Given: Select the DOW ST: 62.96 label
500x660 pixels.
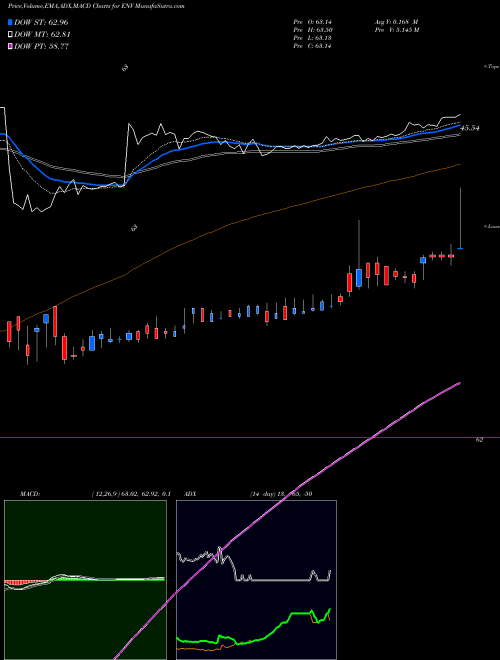Looking at the screenshot, I should 41,22.
